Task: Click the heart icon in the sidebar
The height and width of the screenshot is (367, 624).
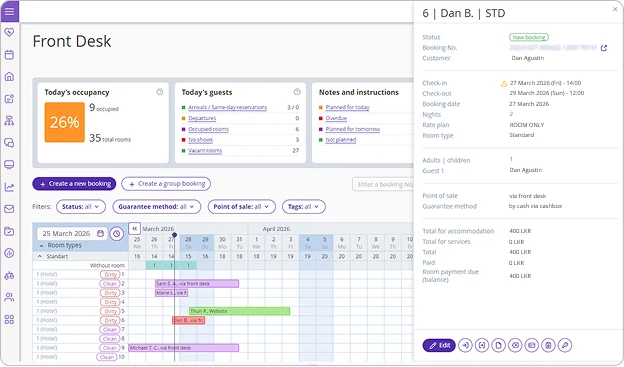Action: [x=9, y=32]
